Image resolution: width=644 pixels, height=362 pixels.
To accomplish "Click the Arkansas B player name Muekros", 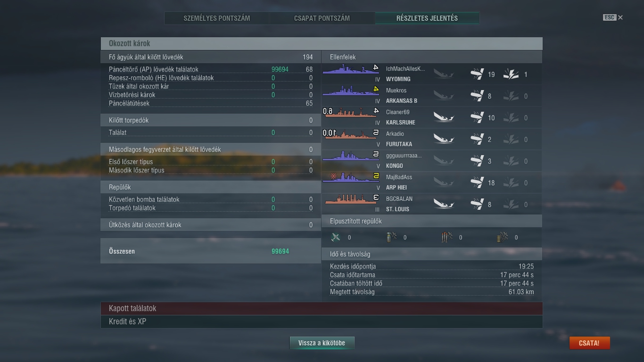I will coord(396,90).
